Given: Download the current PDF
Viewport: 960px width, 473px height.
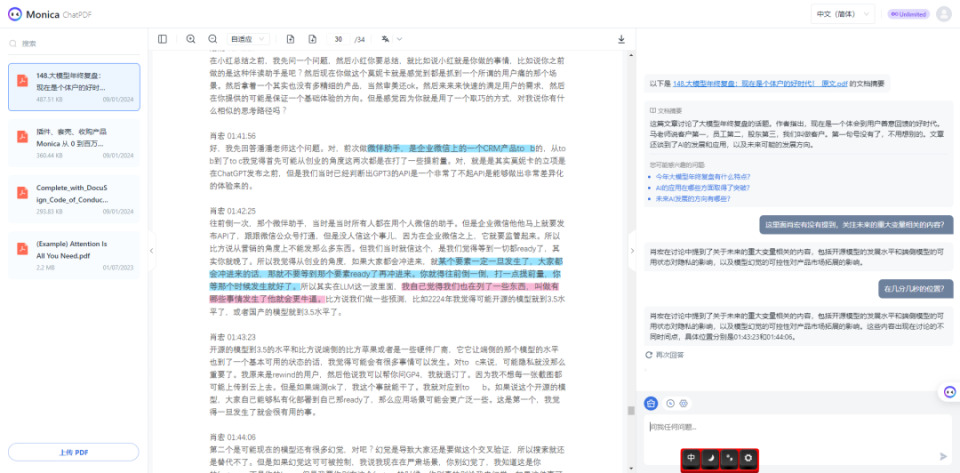Looking at the screenshot, I should pos(621,39).
